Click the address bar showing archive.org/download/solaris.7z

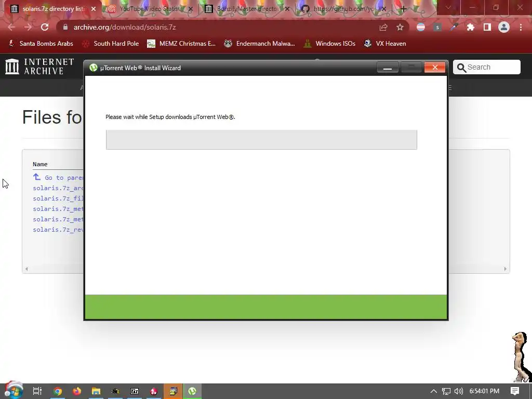tap(217, 27)
